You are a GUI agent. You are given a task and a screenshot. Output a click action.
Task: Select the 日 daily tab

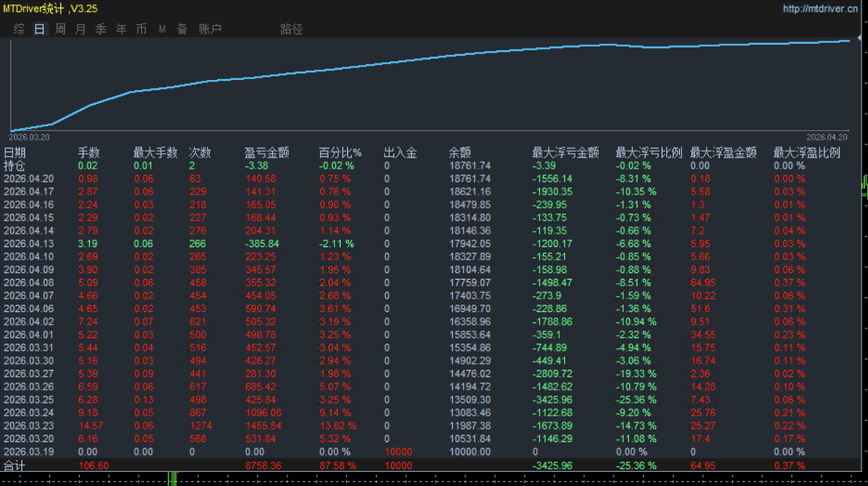point(39,29)
